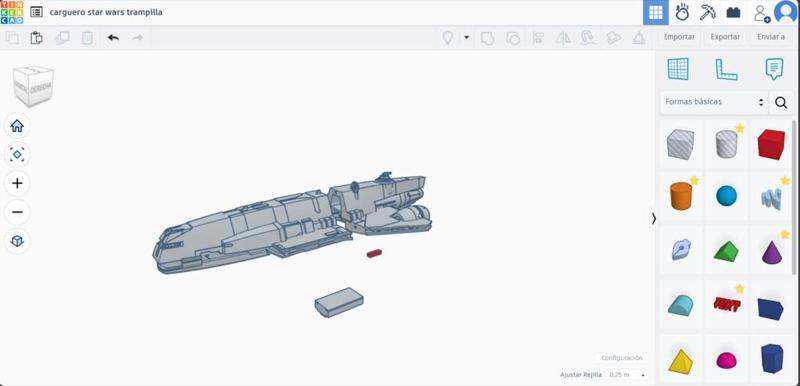Click the Exportar button

point(725,37)
